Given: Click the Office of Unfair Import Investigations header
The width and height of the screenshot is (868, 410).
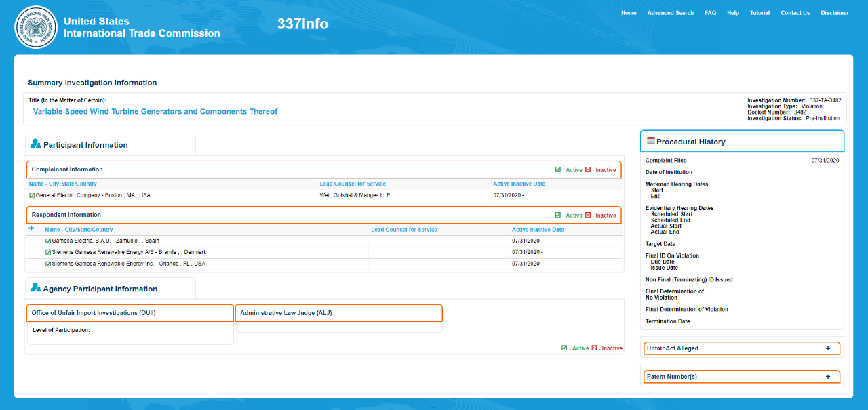Looking at the screenshot, I should click(130, 313).
